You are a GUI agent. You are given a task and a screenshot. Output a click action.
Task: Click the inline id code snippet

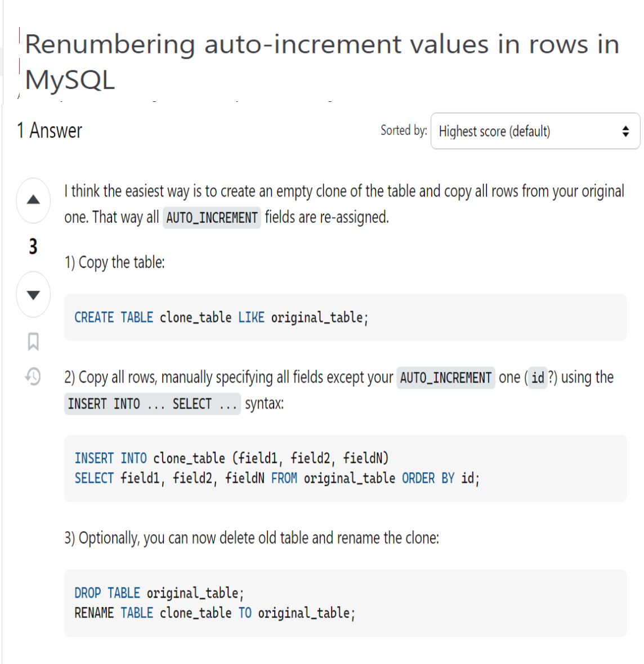click(538, 378)
